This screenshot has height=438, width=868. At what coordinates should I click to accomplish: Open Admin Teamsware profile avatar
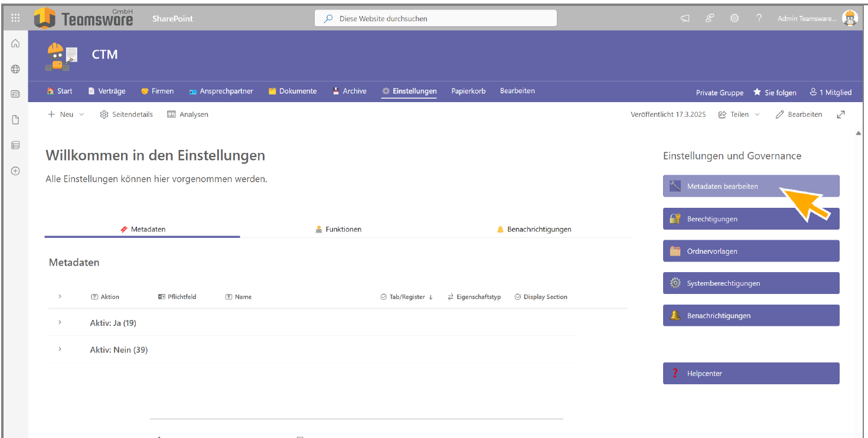point(849,18)
